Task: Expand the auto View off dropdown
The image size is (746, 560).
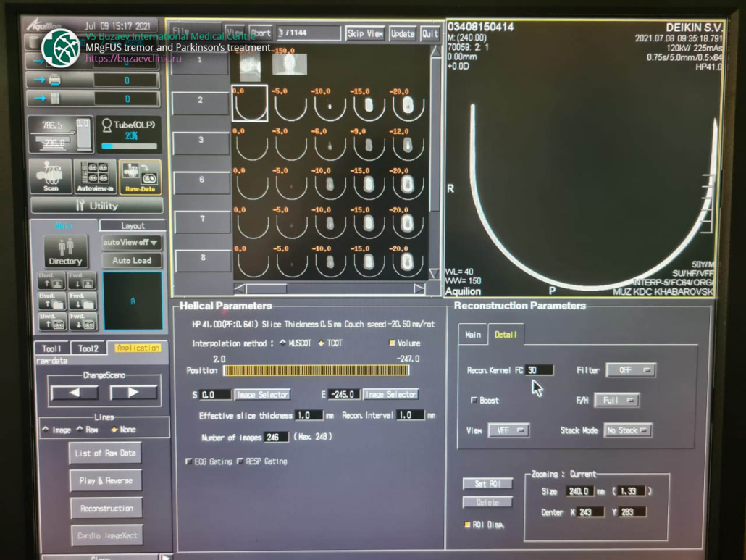Action: point(132,242)
